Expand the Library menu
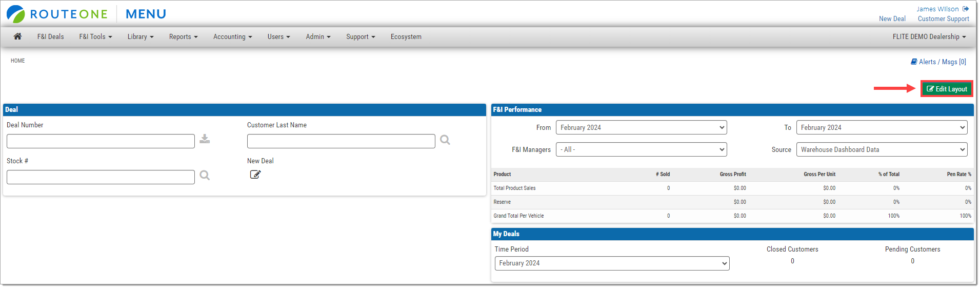Screen dimensions: 980x288 141,36
